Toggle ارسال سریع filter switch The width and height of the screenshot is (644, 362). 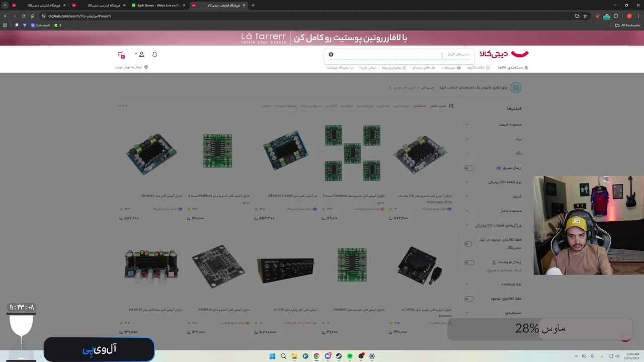click(x=469, y=168)
